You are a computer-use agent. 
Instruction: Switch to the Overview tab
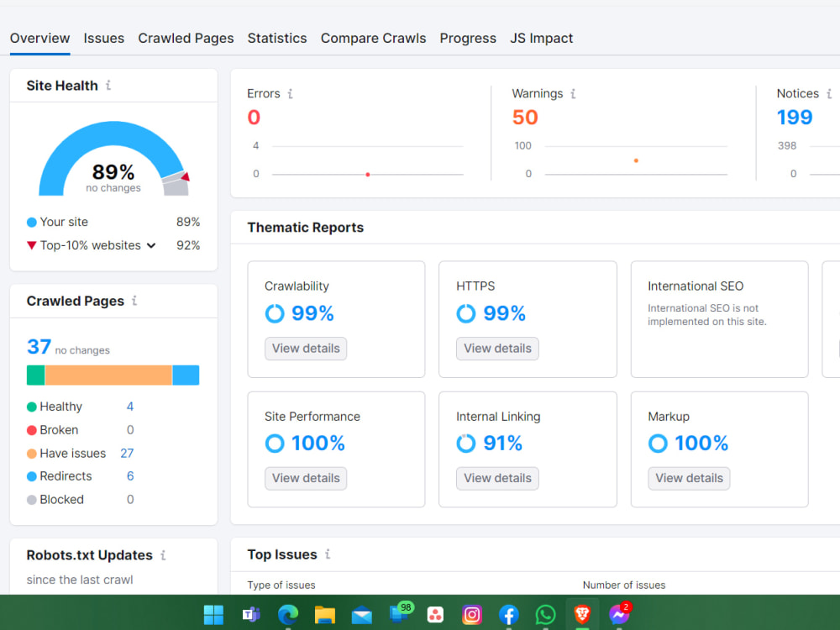[x=39, y=39]
